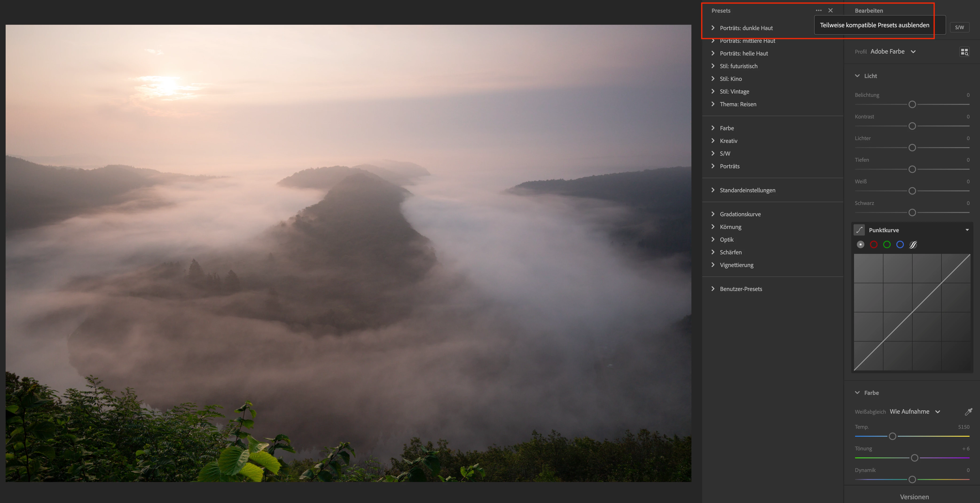Open the Presets three-dot options menu
The width and height of the screenshot is (980, 503).
[818, 11]
